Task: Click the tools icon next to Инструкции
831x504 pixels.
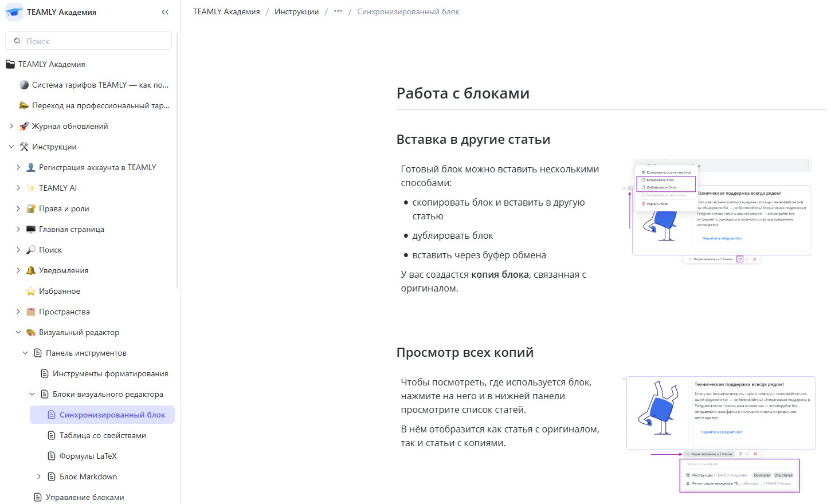Action: tap(24, 147)
